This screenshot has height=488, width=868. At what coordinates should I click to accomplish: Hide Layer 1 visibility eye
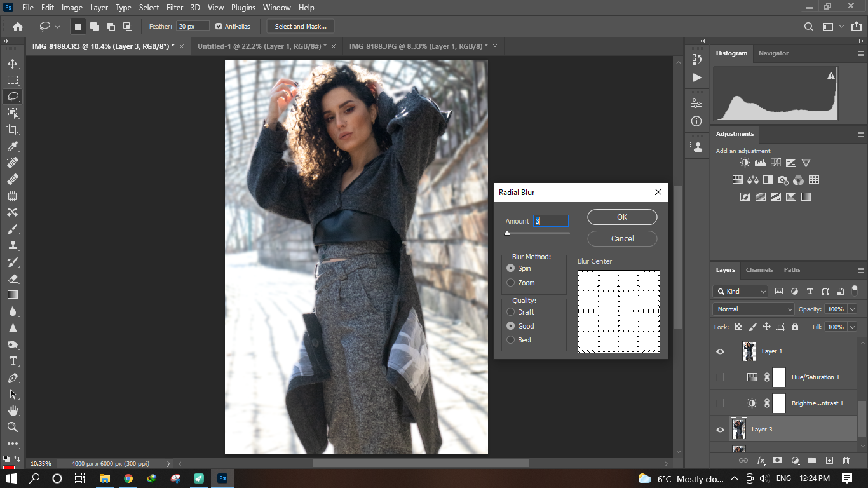(720, 351)
